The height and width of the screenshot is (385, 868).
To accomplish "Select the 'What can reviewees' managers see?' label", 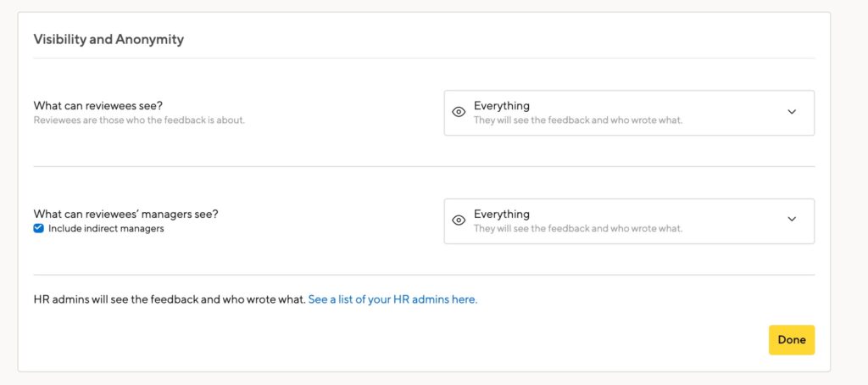I will tap(125, 214).
